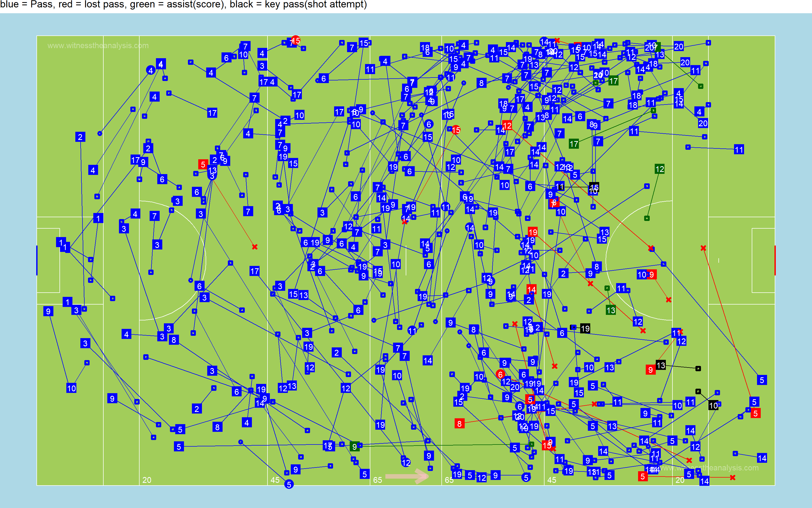Select the black key pass marker 19
The width and height of the screenshot is (812, 508).
(x=585, y=329)
